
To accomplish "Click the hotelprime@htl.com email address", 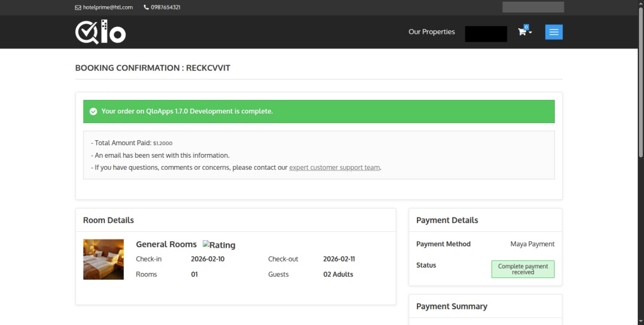I will tap(108, 8).
